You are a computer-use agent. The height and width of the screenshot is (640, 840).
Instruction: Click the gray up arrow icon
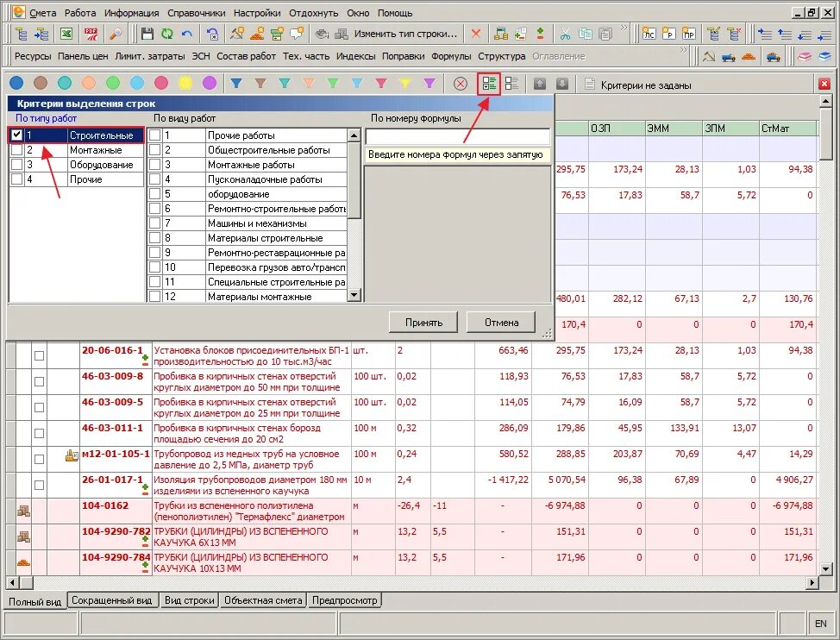(540, 84)
